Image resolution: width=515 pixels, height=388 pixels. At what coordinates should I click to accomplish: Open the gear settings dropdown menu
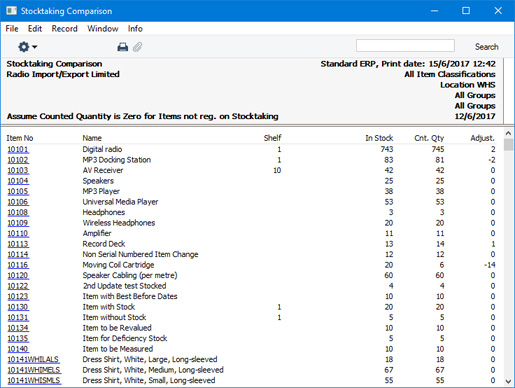27,47
